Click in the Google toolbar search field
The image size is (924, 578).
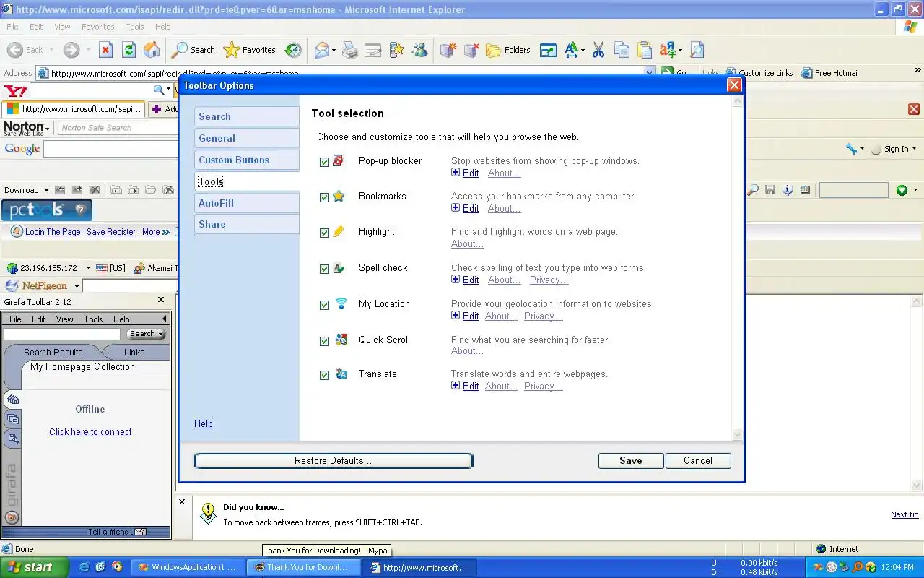(110, 149)
